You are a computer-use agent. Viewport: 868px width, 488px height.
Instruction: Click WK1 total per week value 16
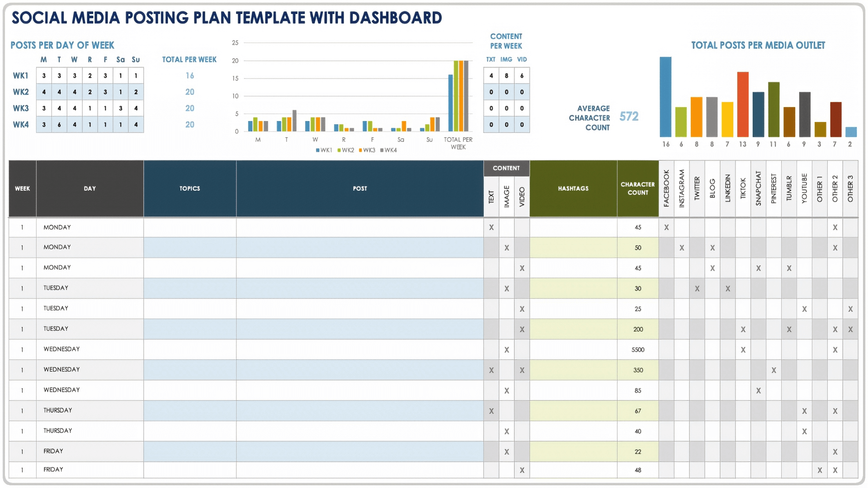[189, 75]
